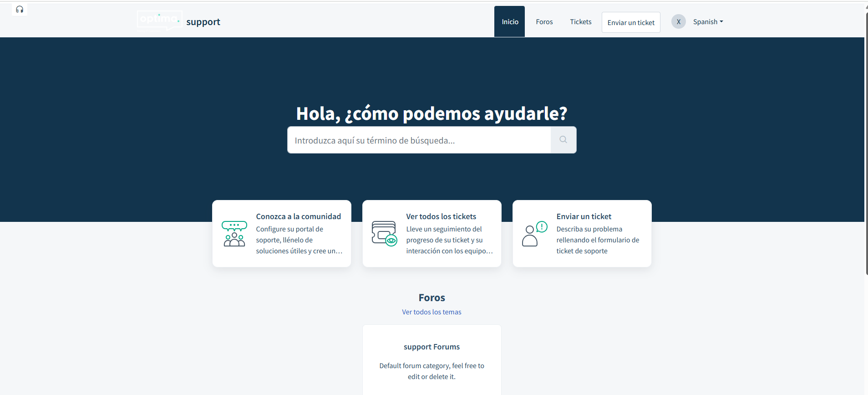Go to the Inicio tab

[x=509, y=22]
